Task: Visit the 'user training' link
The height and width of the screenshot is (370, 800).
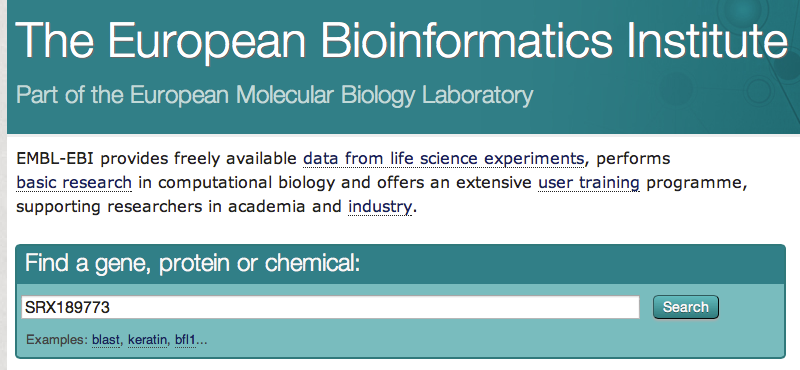Action: (x=589, y=183)
